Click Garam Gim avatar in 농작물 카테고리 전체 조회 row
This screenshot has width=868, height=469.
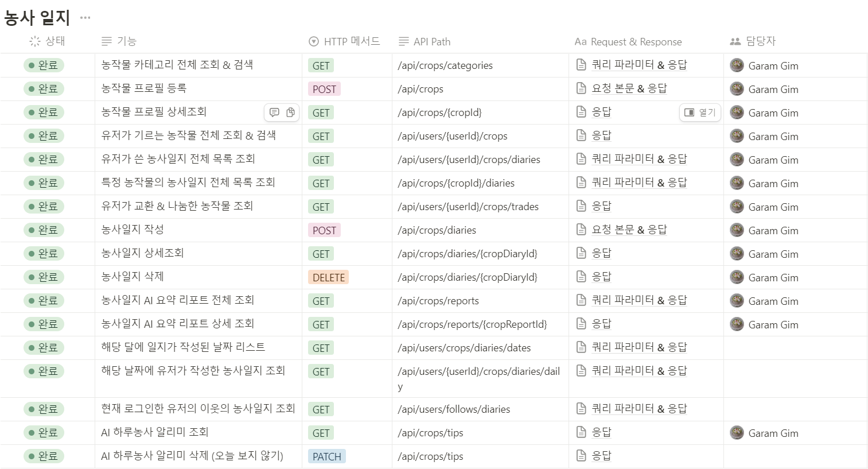[x=737, y=65]
